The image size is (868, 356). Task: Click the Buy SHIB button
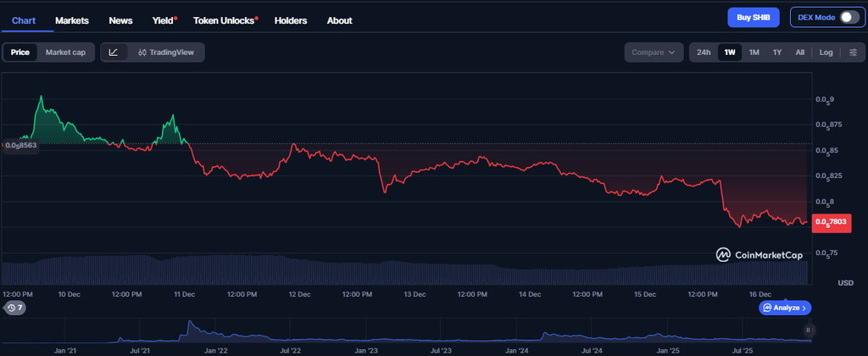(753, 18)
